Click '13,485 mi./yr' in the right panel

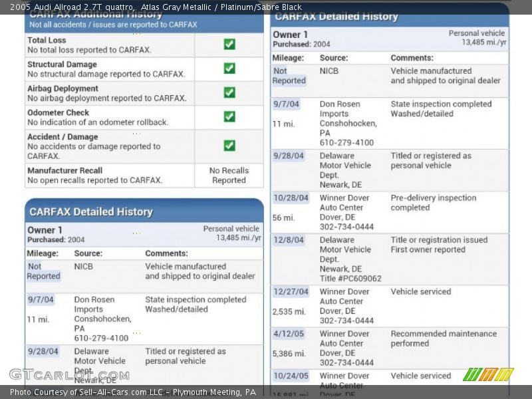[484, 43]
